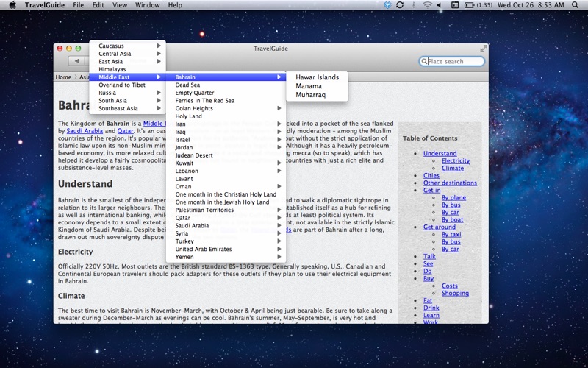Jump to Electricity in Table of Contents

(456, 160)
